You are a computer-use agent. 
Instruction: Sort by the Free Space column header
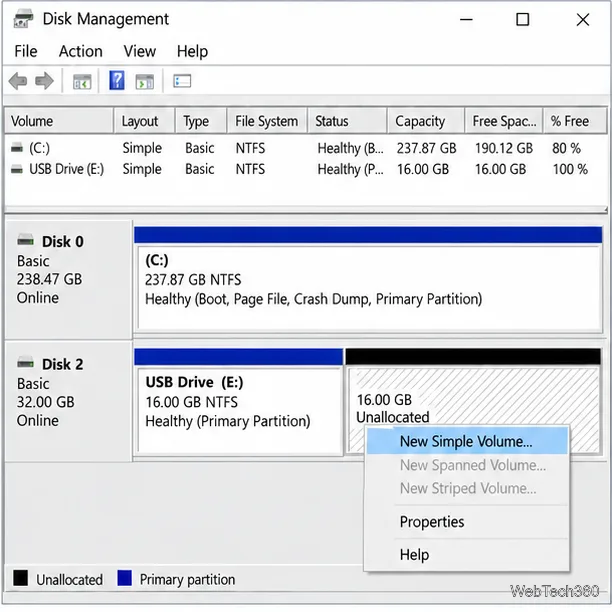point(503,121)
